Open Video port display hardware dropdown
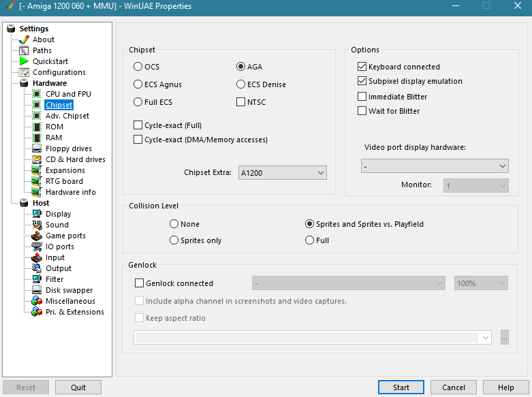Screen dimensions: 532x397 point(435,166)
